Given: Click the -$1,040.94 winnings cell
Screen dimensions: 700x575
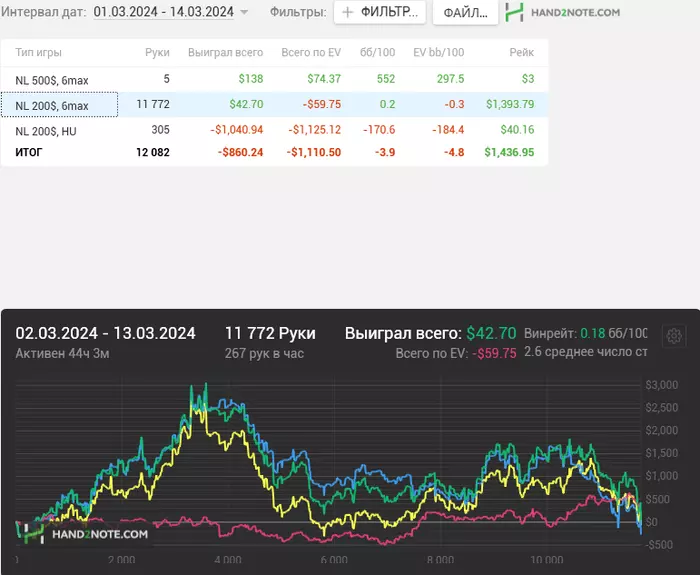Looking at the screenshot, I should coord(237,130).
